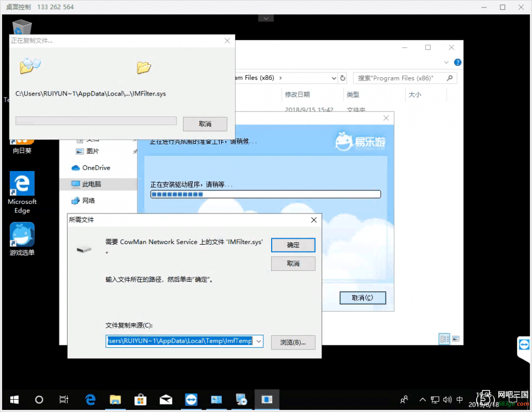Viewport: 532px width, 412px height.
Task: Toggle the 中 input method indicator
Action: [x=460, y=400]
